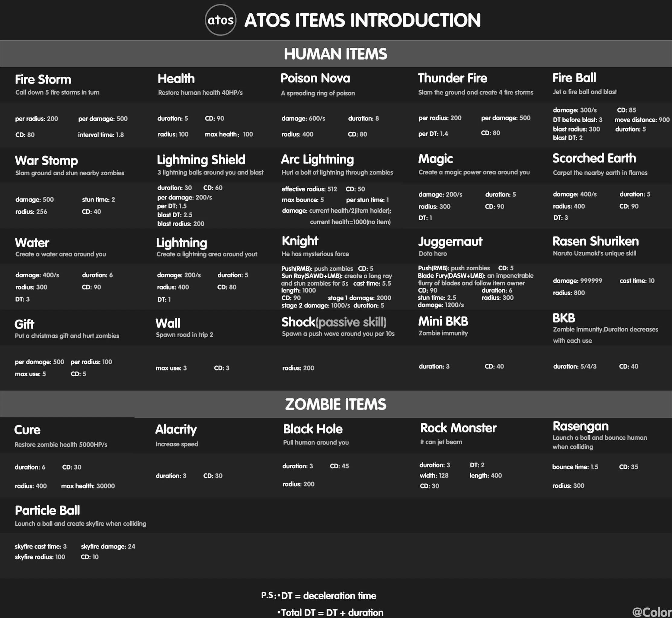
Task: Open the Juggernaut item heading
Action: 450,241
